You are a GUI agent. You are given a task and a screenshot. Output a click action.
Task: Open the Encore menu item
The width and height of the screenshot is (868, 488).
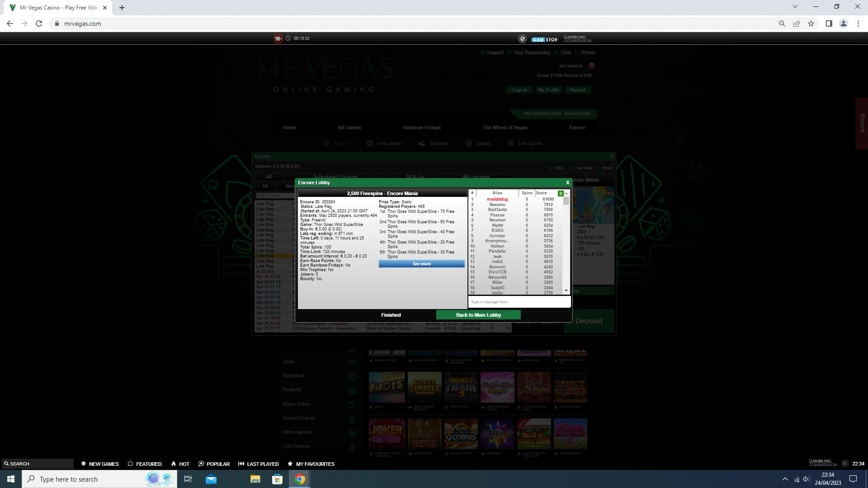tap(577, 127)
